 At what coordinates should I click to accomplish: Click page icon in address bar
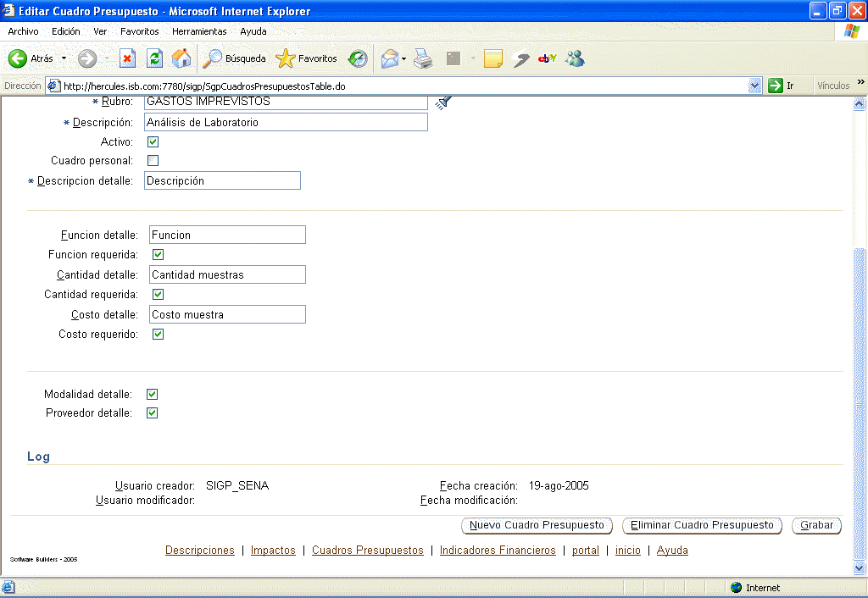click(53, 86)
